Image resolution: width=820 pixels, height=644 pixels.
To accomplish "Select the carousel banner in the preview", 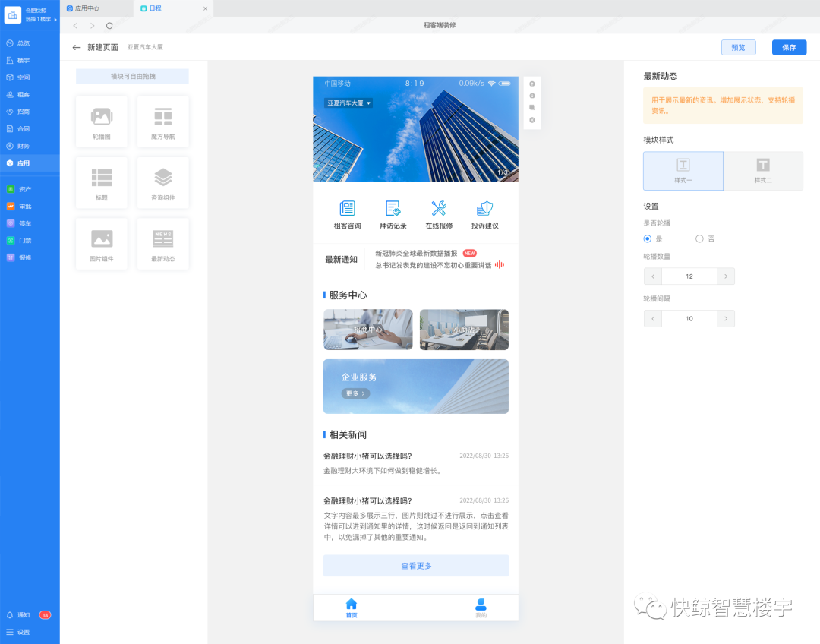I will (x=416, y=129).
